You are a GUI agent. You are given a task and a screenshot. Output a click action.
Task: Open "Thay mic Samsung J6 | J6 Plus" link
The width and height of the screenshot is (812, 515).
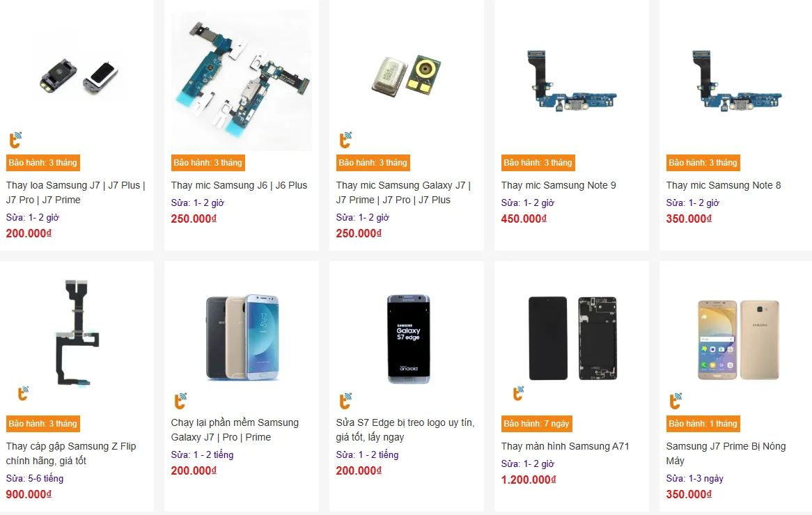(x=239, y=185)
